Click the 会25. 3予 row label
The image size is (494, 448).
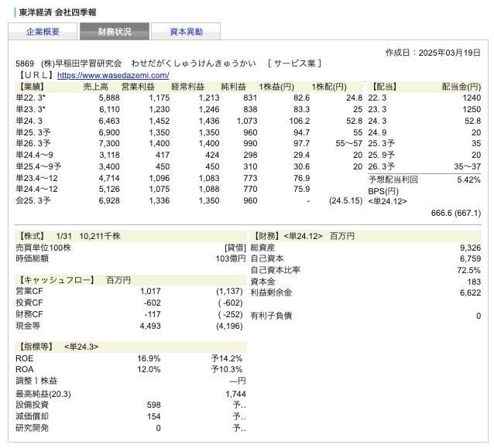pos(33,200)
